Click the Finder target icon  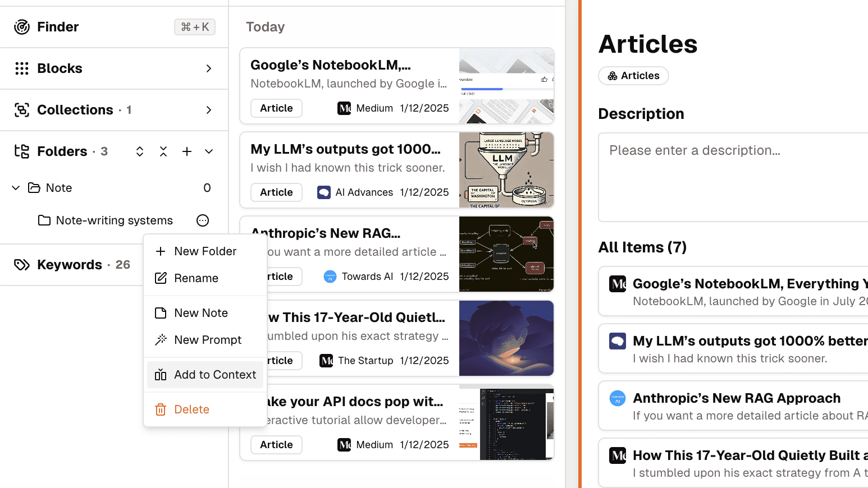click(22, 27)
